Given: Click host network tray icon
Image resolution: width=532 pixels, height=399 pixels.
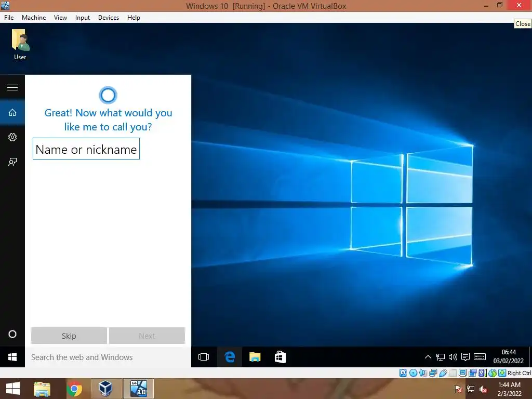Looking at the screenshot, I should click(x=471, y=389).
